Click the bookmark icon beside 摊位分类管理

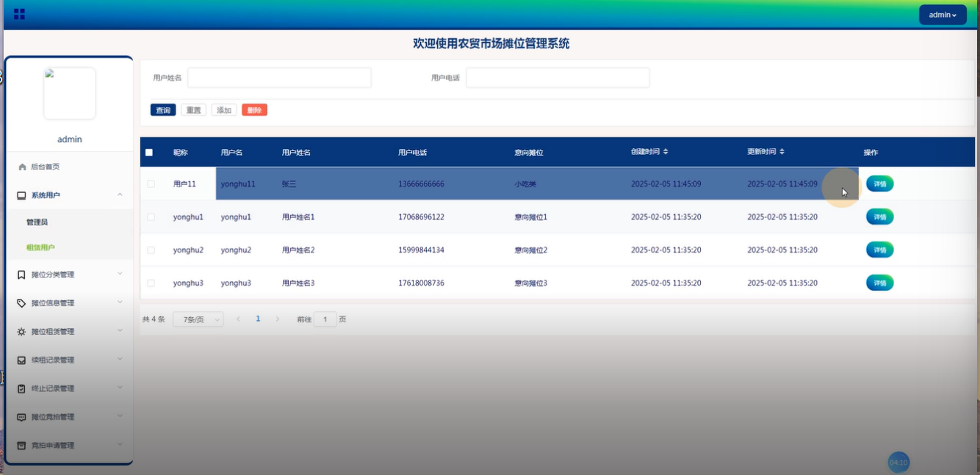[x=22, y=275]
